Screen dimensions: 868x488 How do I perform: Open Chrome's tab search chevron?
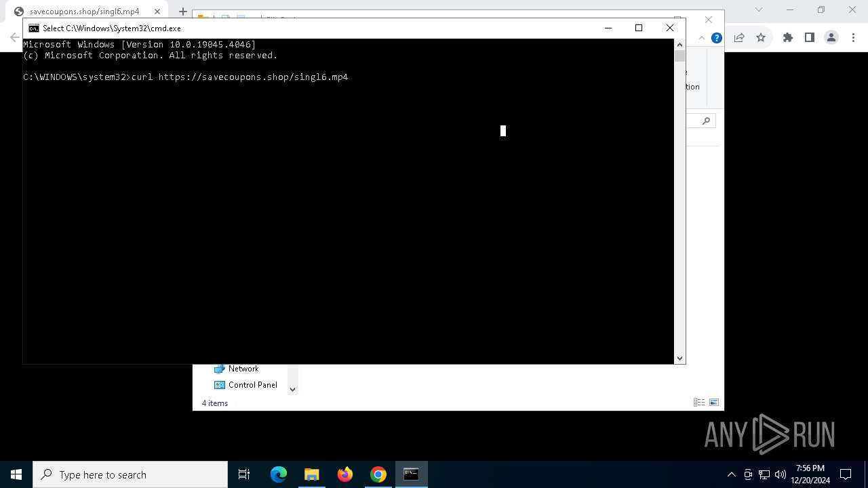(x=759, y=9)
